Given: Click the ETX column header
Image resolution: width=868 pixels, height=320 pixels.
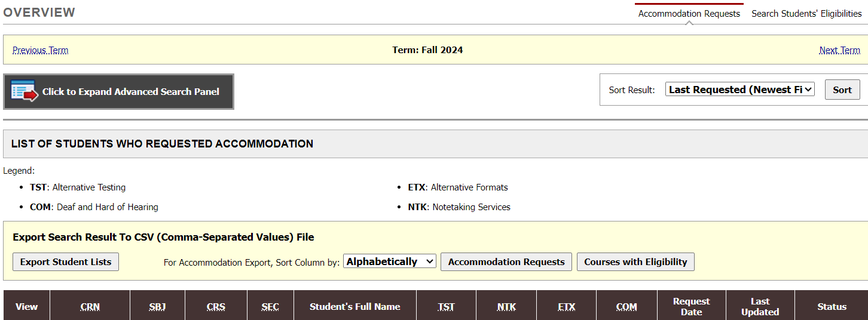Looking at the screenshot, I should coord(566,307).
